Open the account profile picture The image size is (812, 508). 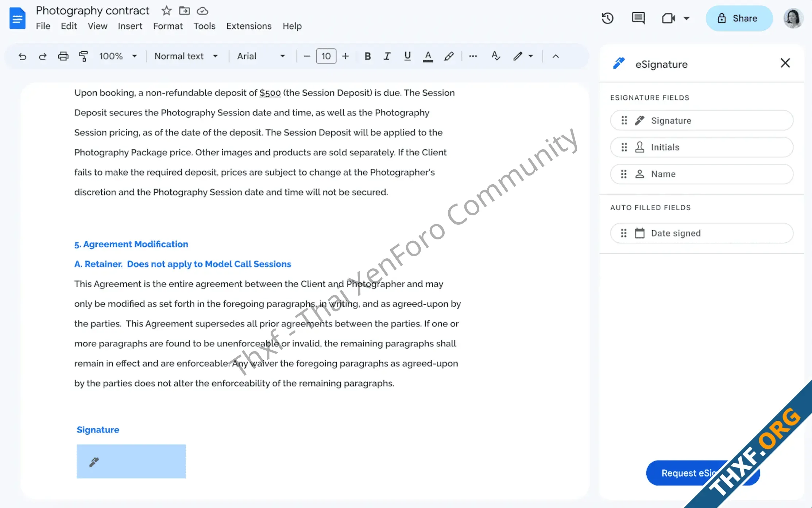[x=793, y=18]
